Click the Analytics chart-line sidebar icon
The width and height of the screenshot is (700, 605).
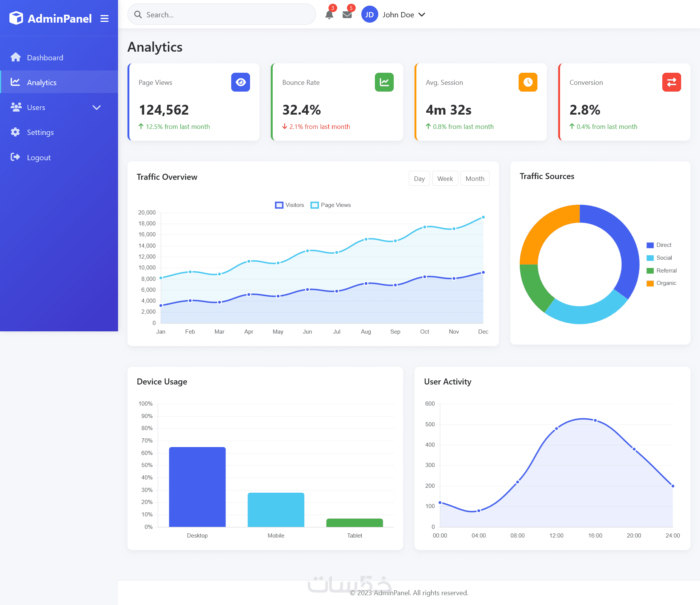click(x=15, y=82)
